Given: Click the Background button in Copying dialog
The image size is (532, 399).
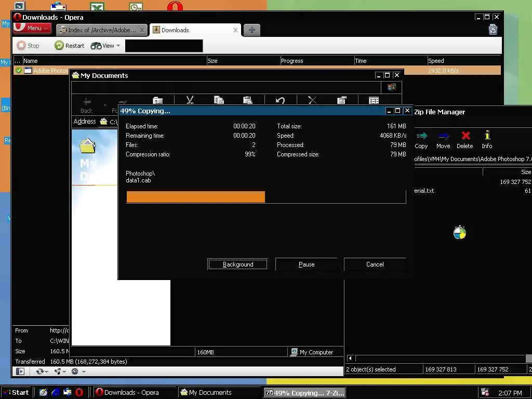Looking at the screenshot, I should point(237,264).
